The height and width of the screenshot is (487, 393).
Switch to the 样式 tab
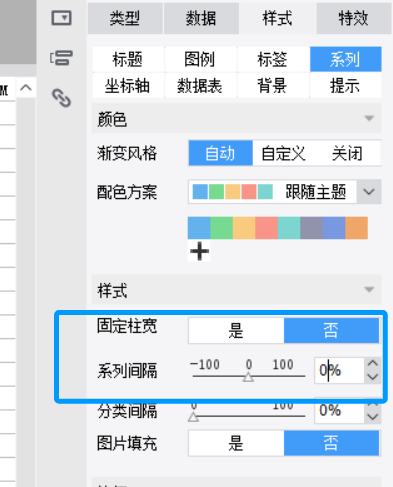click(277, 18)
